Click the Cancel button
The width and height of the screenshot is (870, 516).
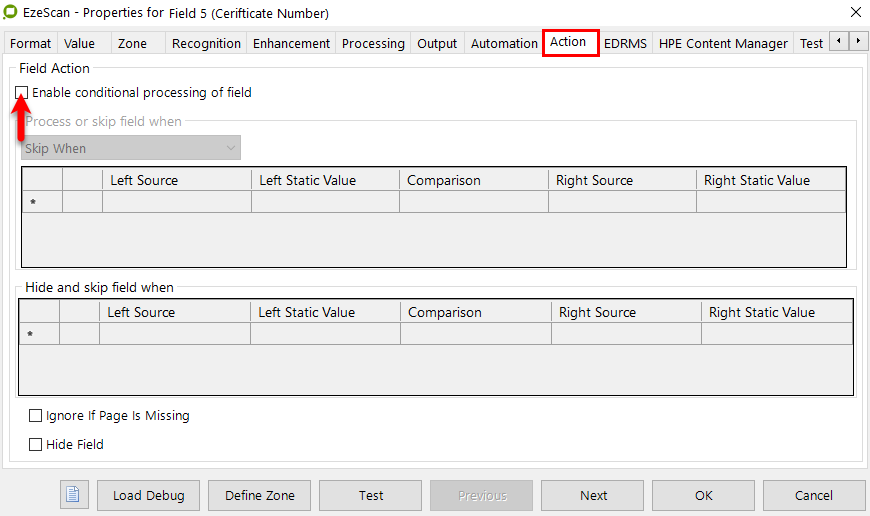813,495
